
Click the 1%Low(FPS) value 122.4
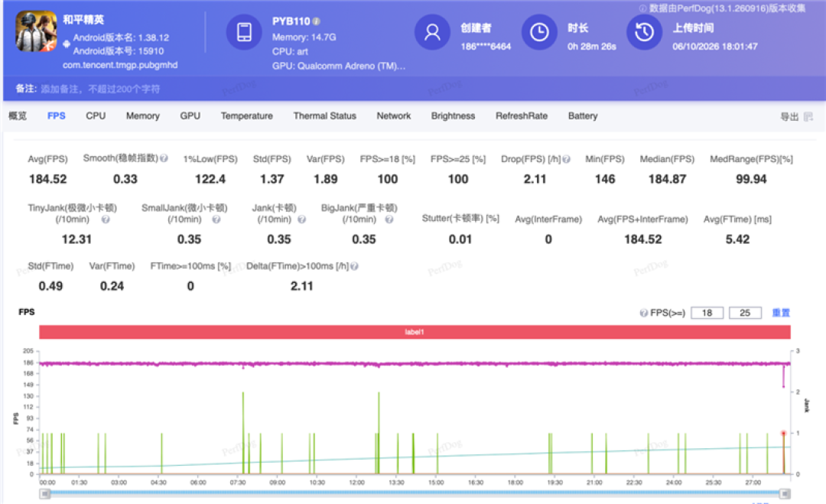click(210, 179)
